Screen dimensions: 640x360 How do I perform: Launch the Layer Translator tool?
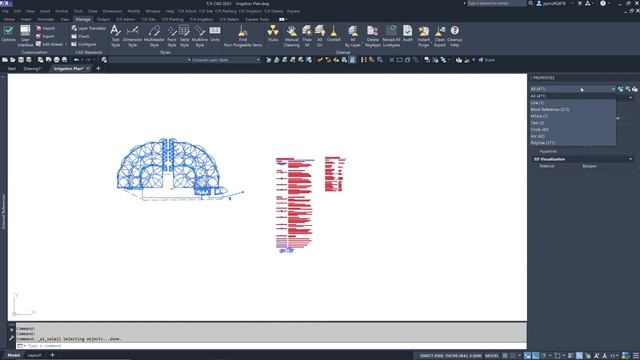tap(89, 28)
